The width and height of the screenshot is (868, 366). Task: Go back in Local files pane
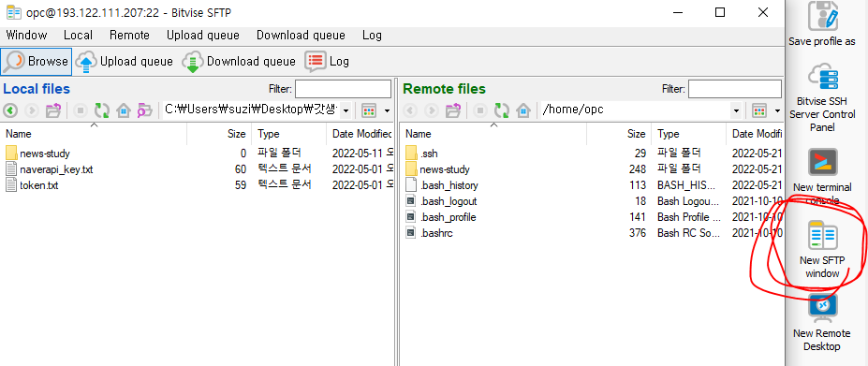10,110
